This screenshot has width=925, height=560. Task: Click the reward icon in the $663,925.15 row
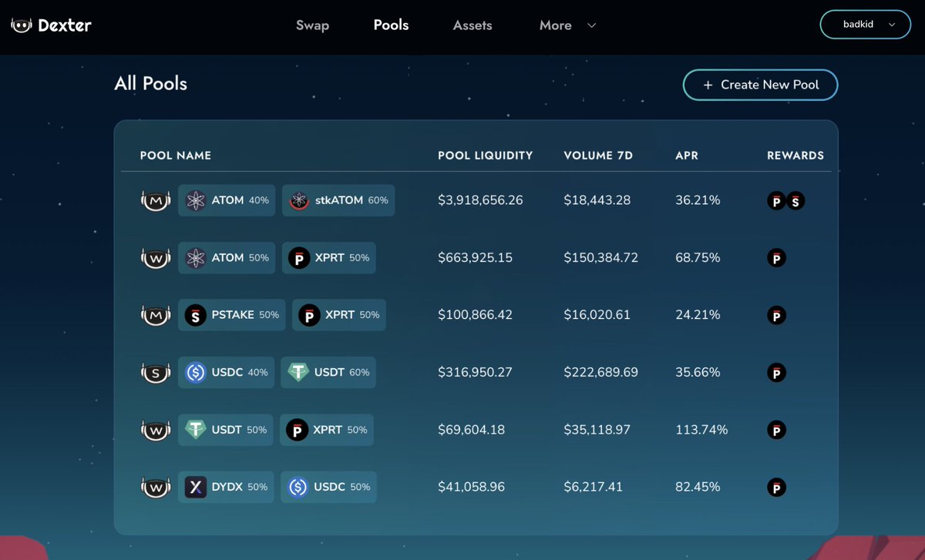(x=777, y=258)
